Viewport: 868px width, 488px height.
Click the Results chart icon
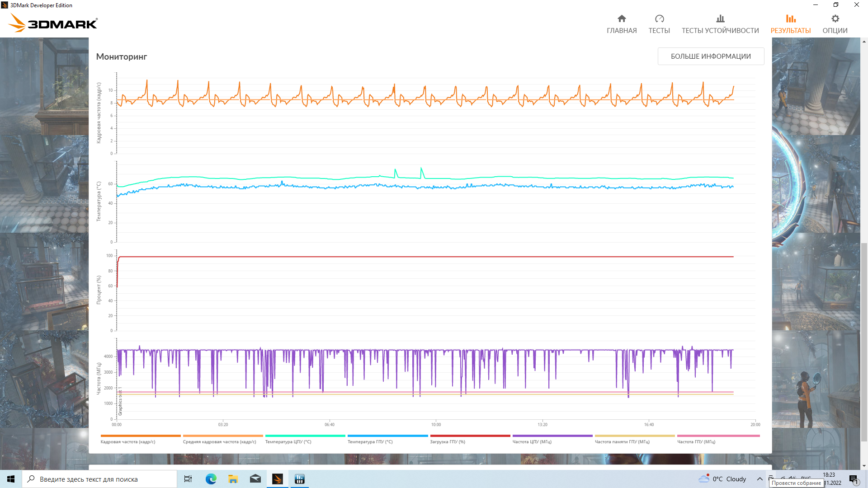790,19
